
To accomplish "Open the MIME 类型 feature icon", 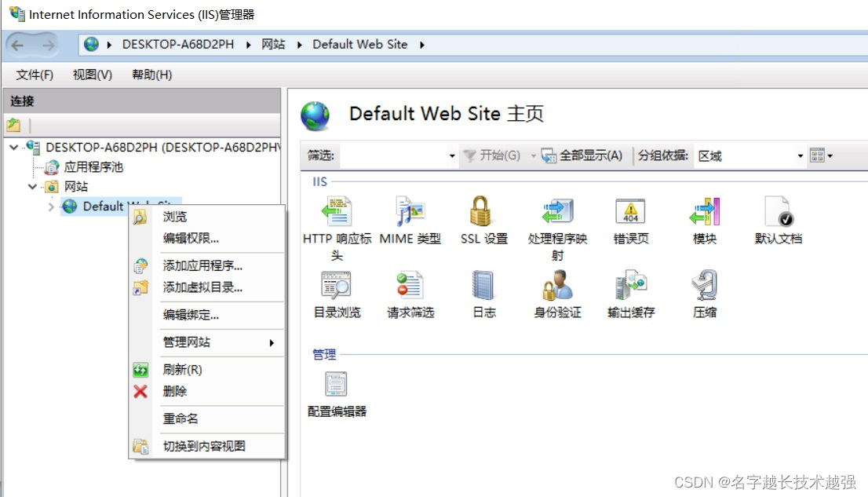I will click(x=410, y=211).
